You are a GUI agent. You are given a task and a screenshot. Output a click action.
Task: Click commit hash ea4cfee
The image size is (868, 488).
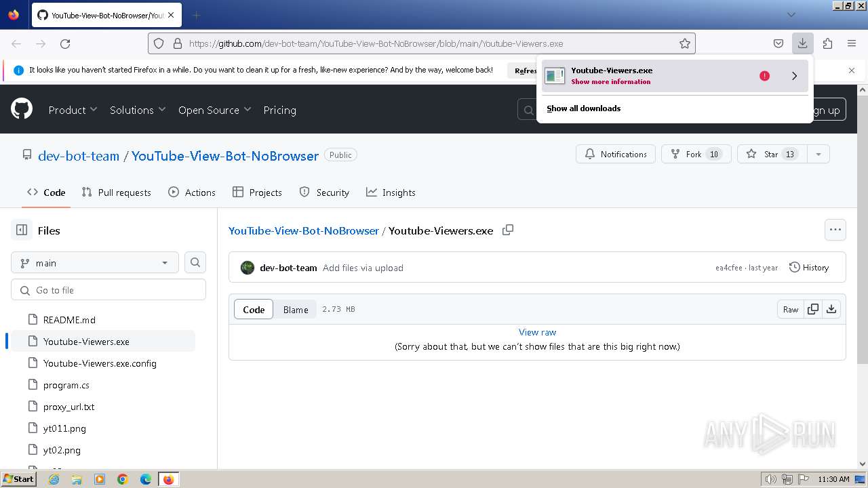[x=728, y=268]
